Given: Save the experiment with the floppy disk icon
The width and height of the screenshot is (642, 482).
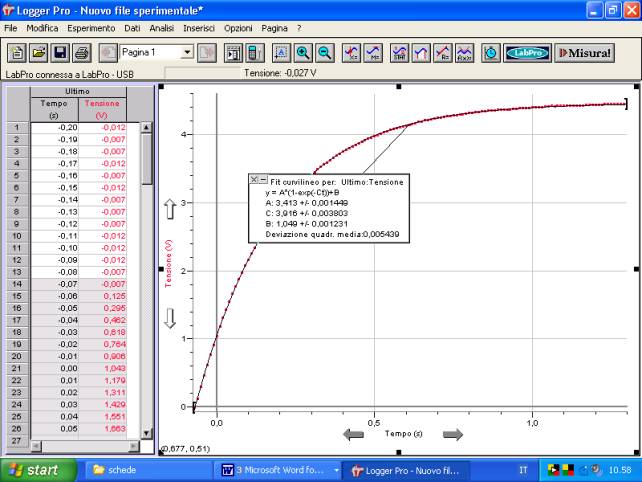Looking at the screenshot, I should (x=60, y=53).
